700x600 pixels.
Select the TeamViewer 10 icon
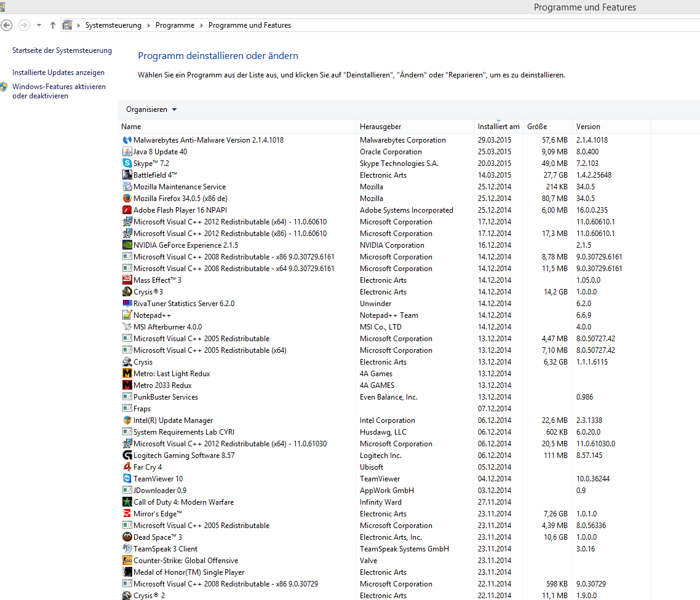coord(127,479)
